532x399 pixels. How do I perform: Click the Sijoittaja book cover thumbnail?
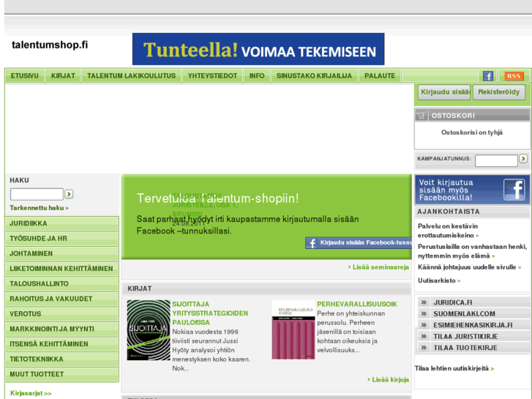pos(149,329)
